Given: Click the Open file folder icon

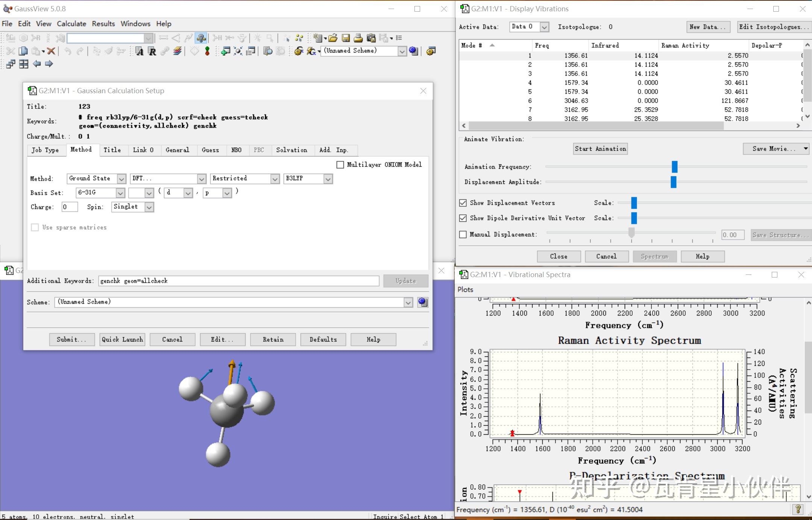Looking at the screenshot, I should (332, 38).
